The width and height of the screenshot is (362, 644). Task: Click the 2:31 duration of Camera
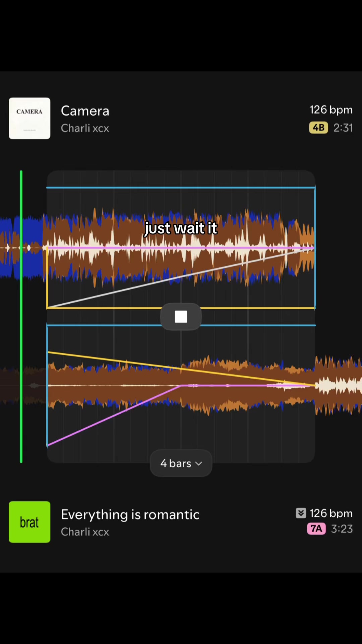pos(343,128)
